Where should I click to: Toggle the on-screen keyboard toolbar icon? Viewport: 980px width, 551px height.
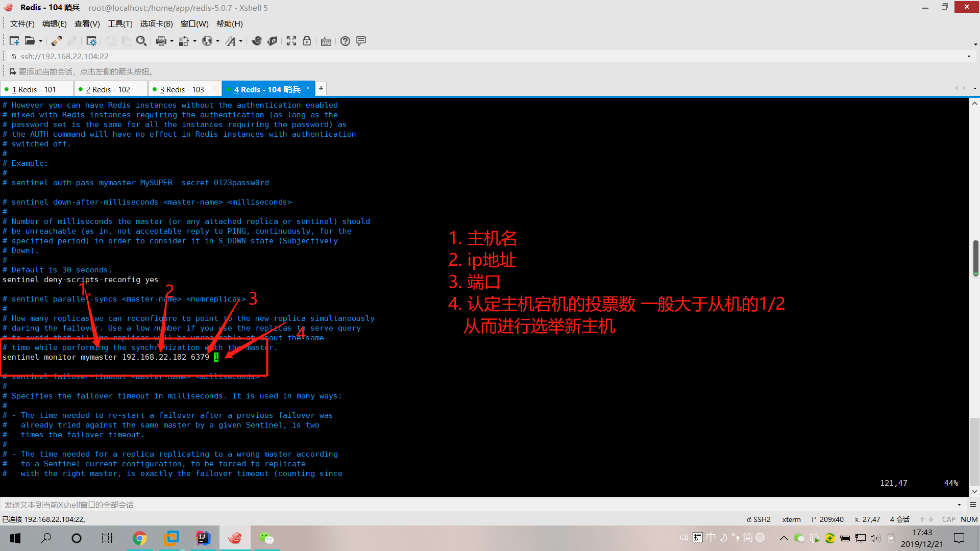click(326, 41)
